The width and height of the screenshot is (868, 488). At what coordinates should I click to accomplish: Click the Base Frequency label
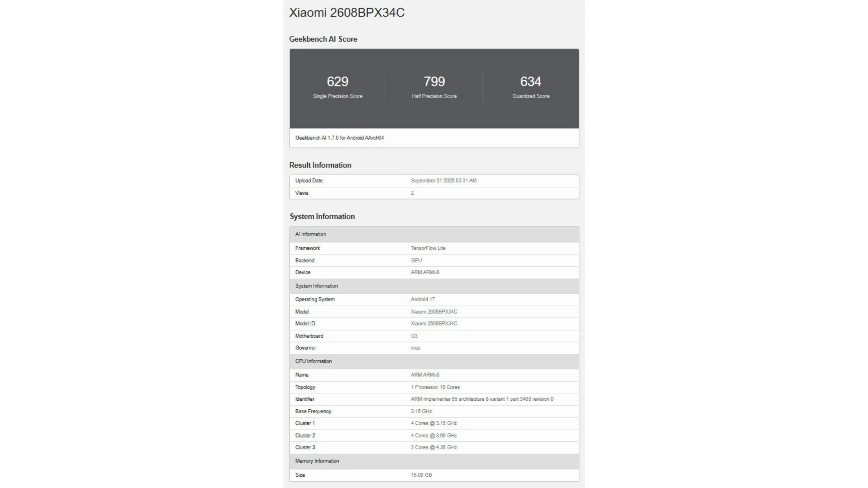[313, 411]
